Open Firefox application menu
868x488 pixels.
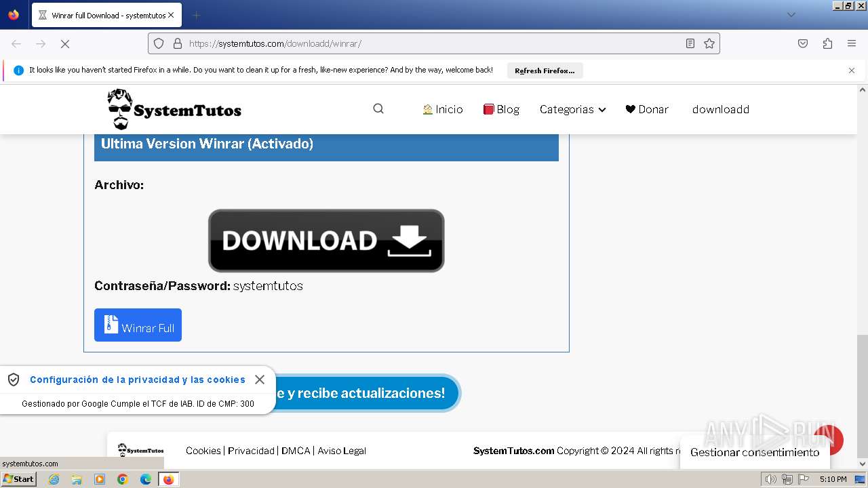coord(852,43)
